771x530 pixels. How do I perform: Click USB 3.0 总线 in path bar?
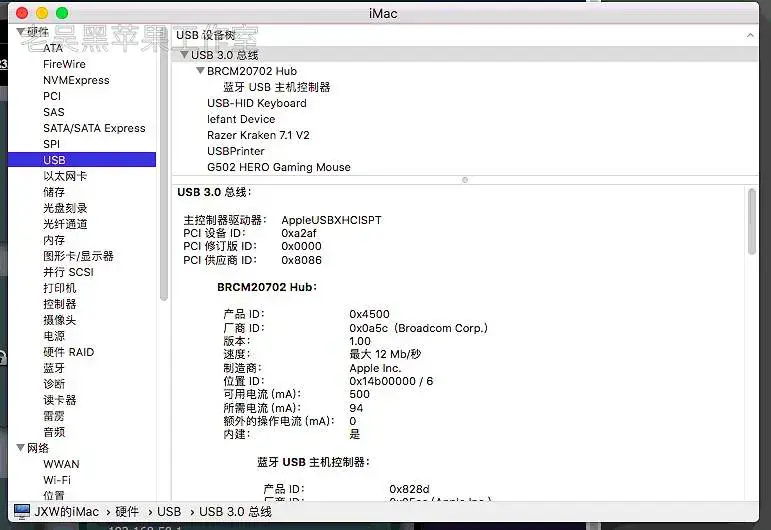pyautogui.click(x=236, y=512)
